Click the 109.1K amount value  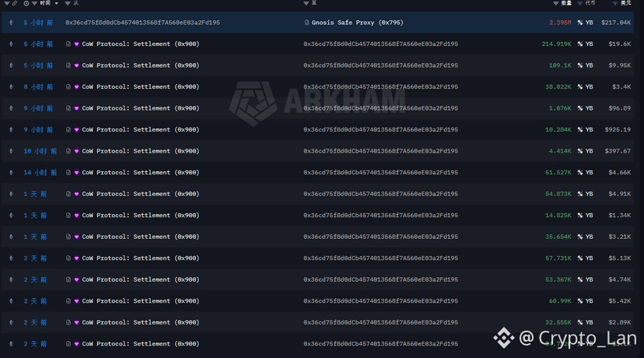[560, 65]
